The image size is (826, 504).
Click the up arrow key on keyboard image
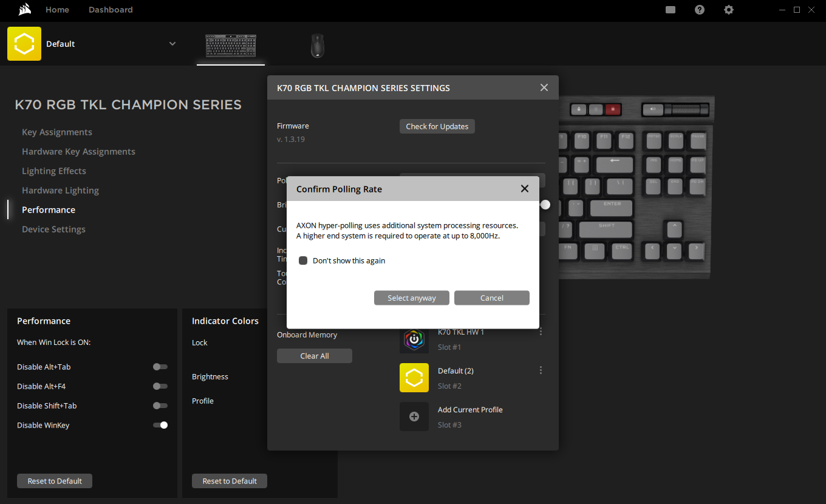[x=675, y=230]
